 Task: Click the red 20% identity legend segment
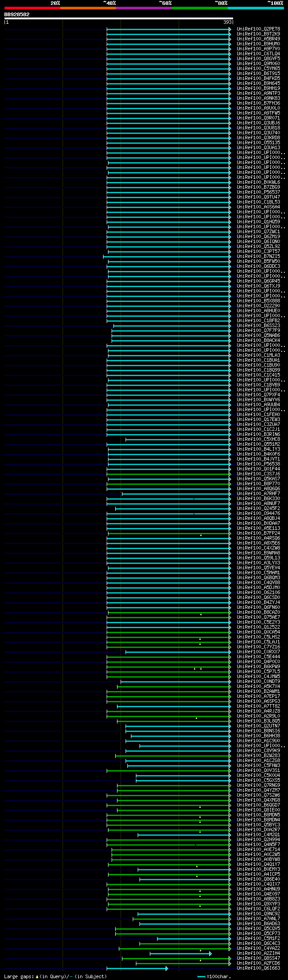point(32,8)
